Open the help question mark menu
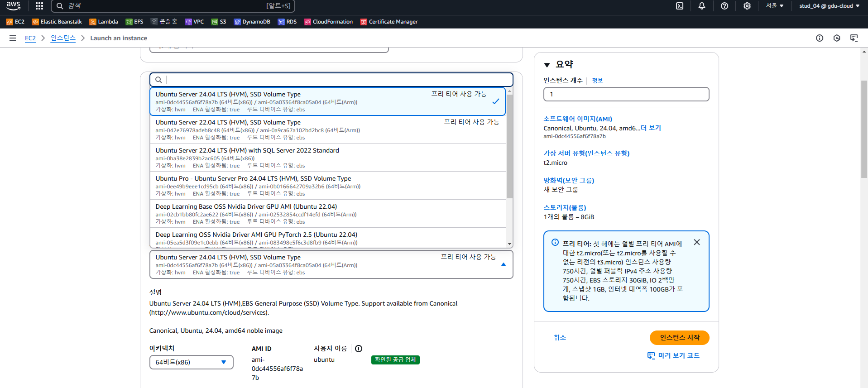The height and width of the screenshot is (388, 868). [724, 6]
